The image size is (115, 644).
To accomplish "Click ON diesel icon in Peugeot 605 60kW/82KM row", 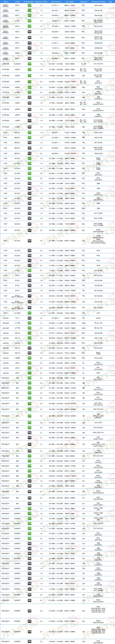I will (29, 433).
